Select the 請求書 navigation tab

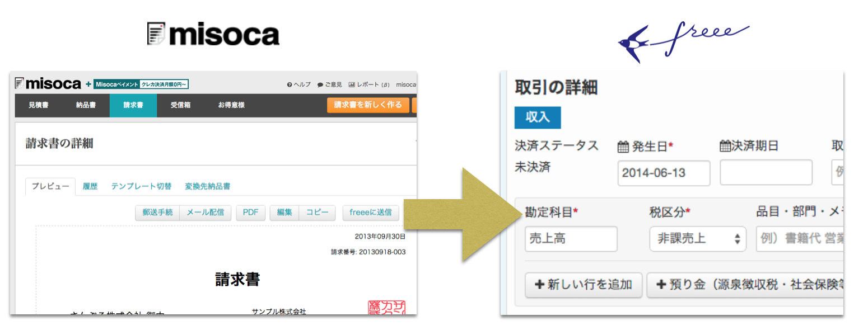133,105
